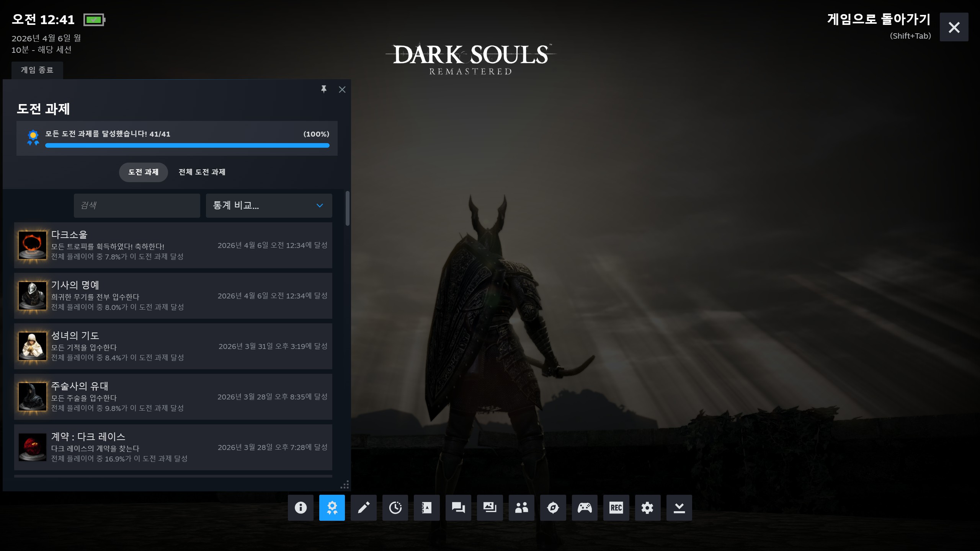Open the discussions chat bubbles icon

pos(458,508)
